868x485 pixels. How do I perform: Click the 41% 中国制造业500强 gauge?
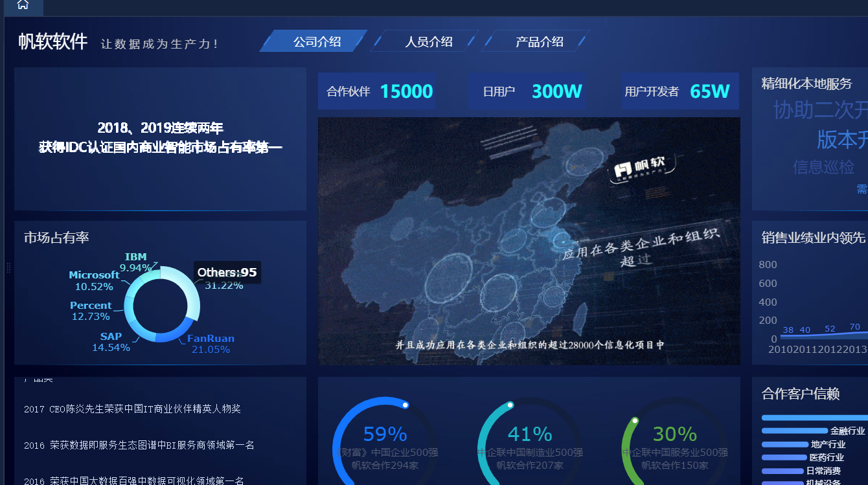[530, 441]
